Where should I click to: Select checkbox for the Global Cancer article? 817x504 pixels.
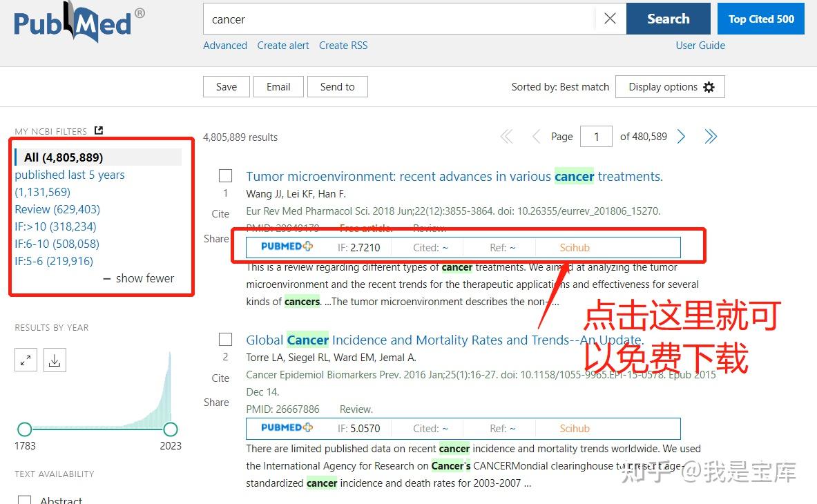click(x=225, y=339)
